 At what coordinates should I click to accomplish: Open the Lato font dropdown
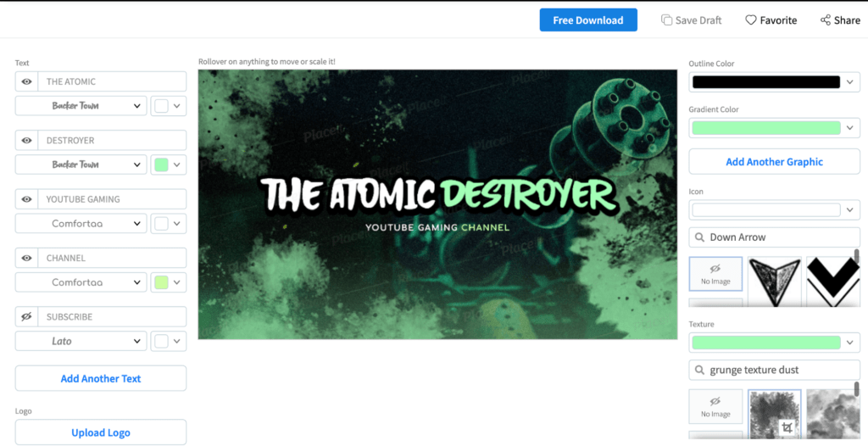tap(81, 341)
